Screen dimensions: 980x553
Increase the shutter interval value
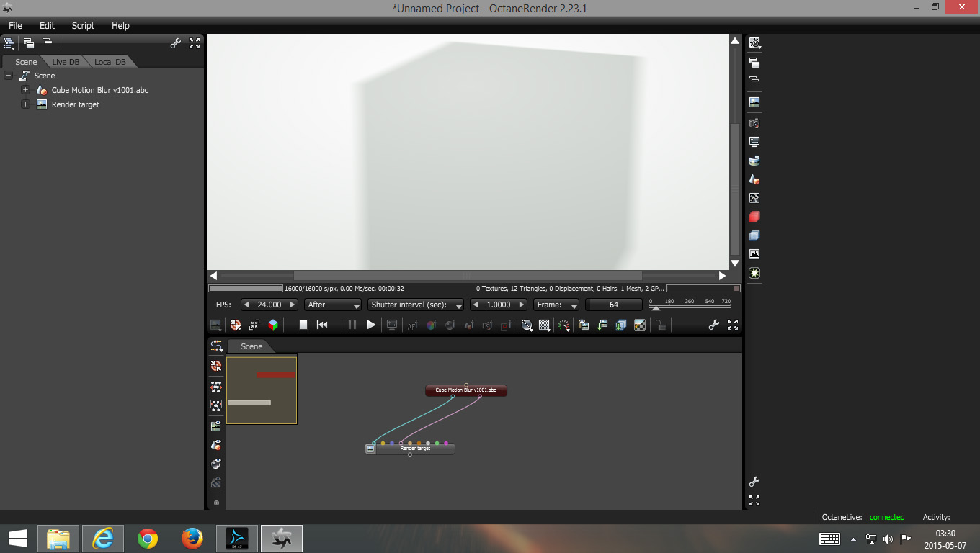[522, 305]
